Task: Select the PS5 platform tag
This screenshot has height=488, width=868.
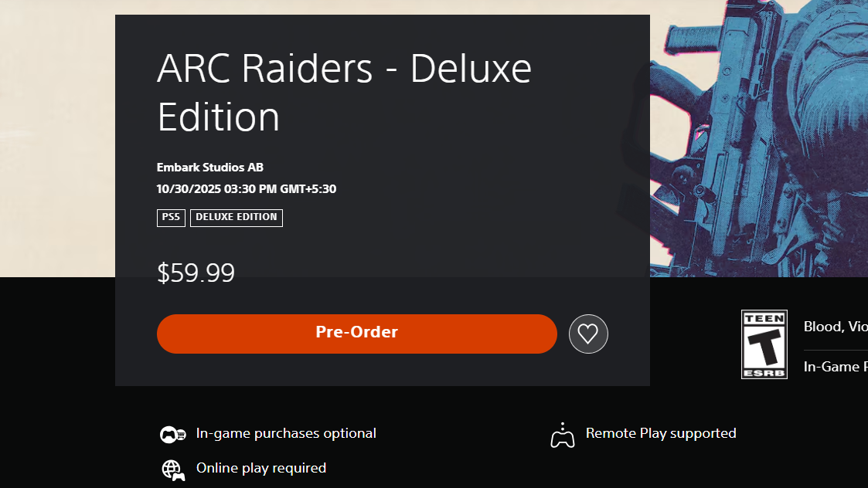Action: pos(171,218)
